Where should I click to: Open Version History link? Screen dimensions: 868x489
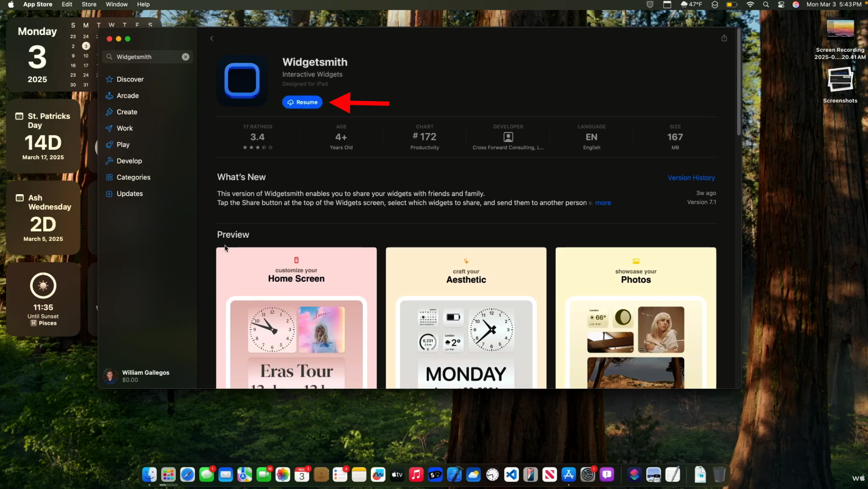[x=691, y=177]
